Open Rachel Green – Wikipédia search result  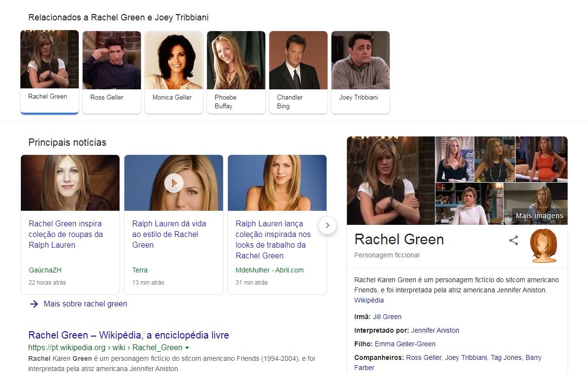click(129, 335)
